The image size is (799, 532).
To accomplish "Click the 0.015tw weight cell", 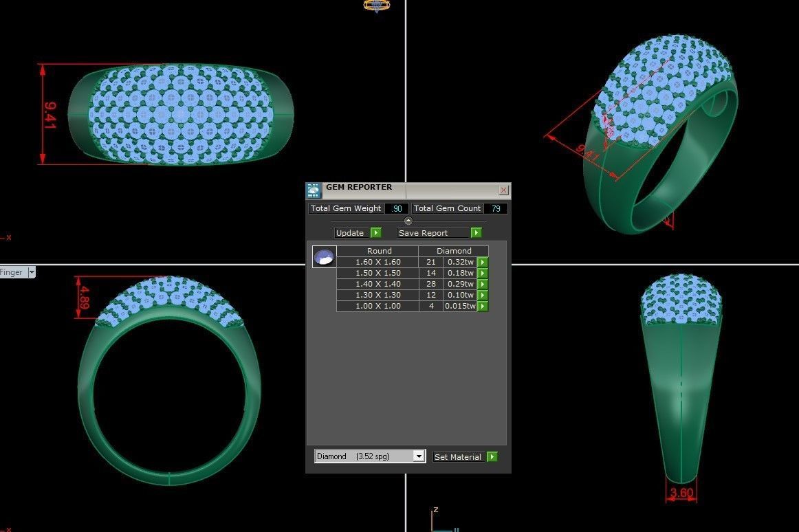I will click(460, 307).
